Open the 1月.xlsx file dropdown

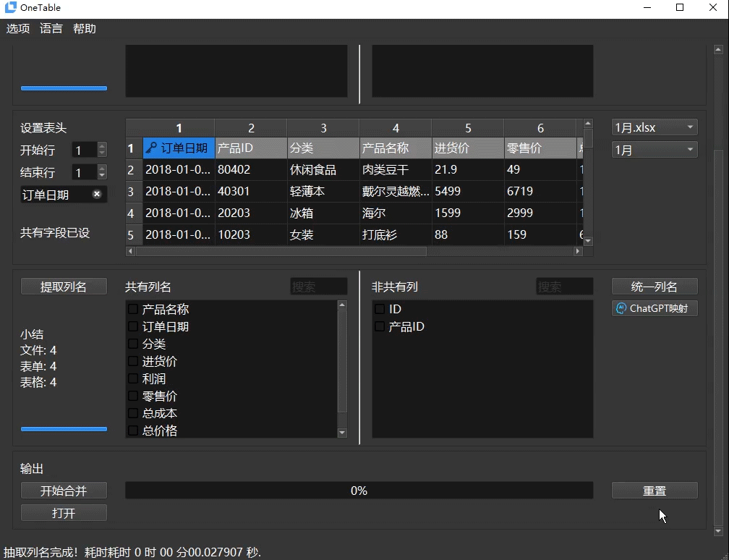[x=654, y=127]
